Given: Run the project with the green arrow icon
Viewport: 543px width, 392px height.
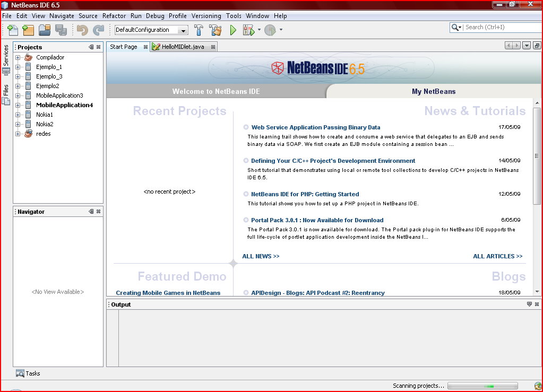Looking at the screenshot, I should (x=233, y=30).
